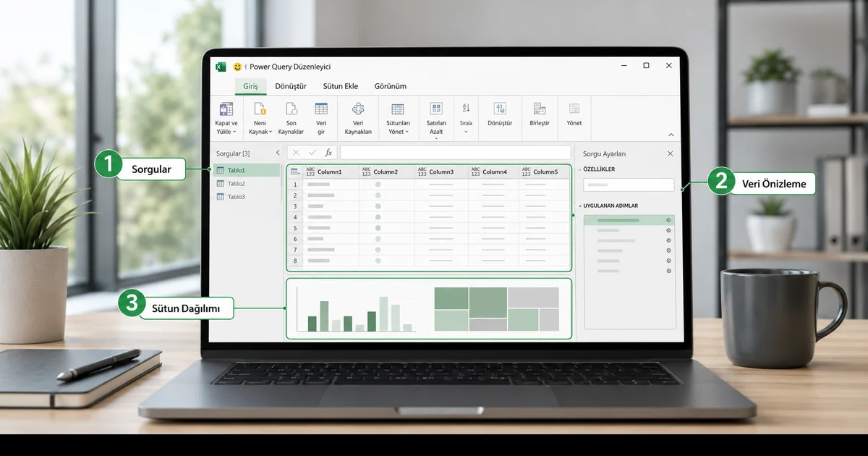The height and width of the screenshot is (456, 868).
Task: Click the Sırala A-Z sort icon
Action: point(466,108)
